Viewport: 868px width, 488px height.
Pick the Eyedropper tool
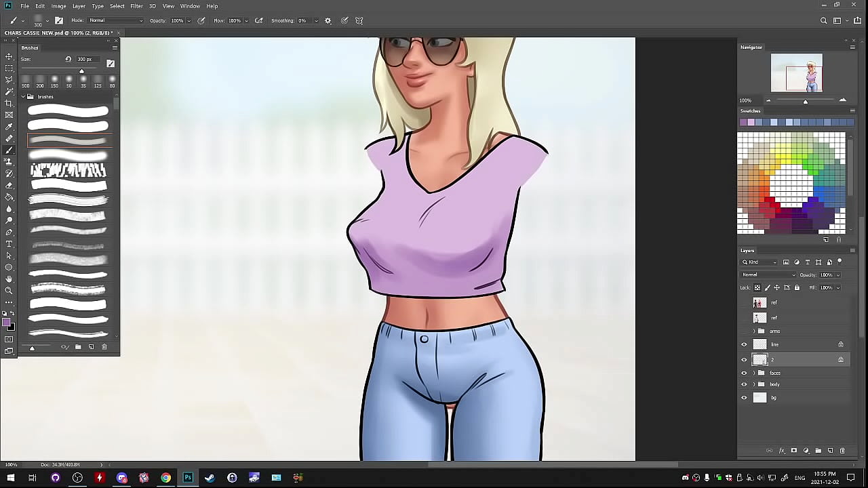point(9,127)
